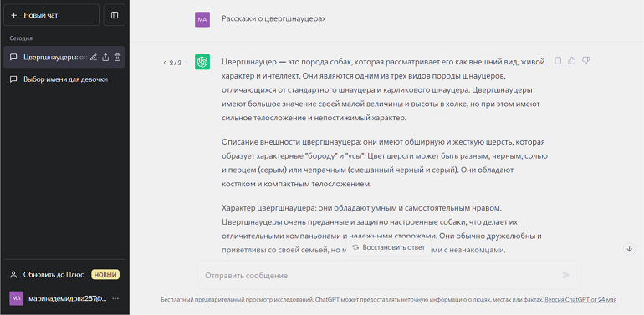The image size is (644, 315).
Task: Copy the response with clipboard icon
Action: click(x=558, y=61)
